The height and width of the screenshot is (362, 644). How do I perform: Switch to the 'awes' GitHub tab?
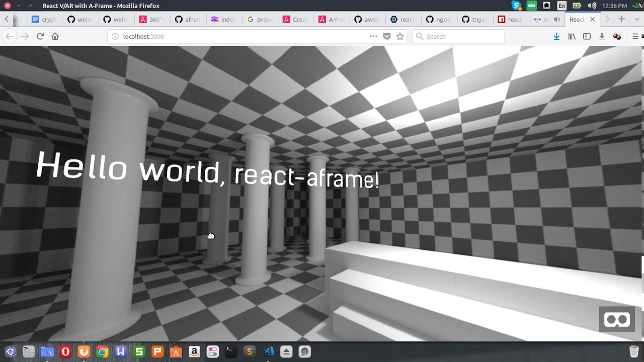pos(368,20)
